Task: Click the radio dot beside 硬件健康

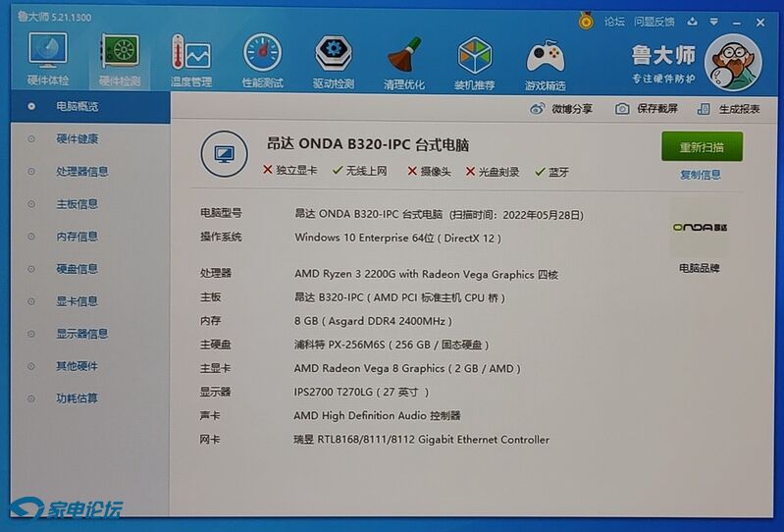Action: (x=31, y=138)
